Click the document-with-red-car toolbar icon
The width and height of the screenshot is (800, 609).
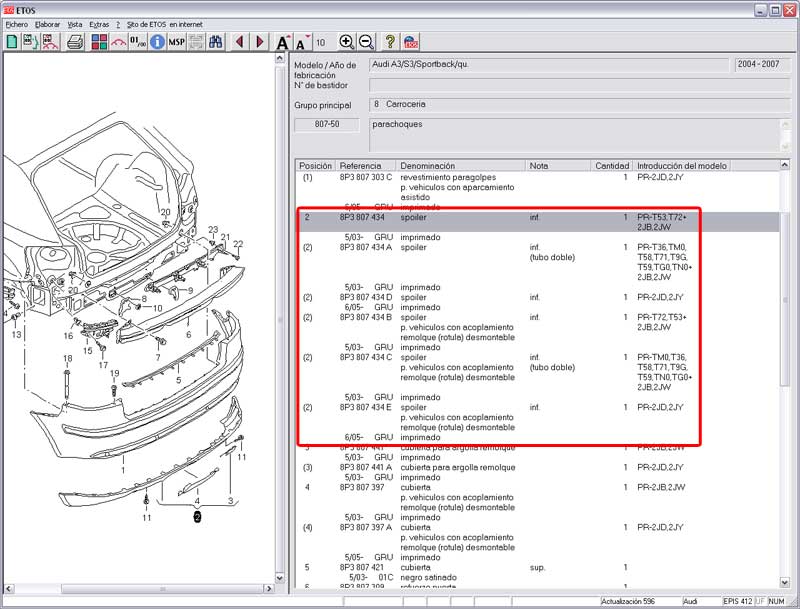pos(50,42)
